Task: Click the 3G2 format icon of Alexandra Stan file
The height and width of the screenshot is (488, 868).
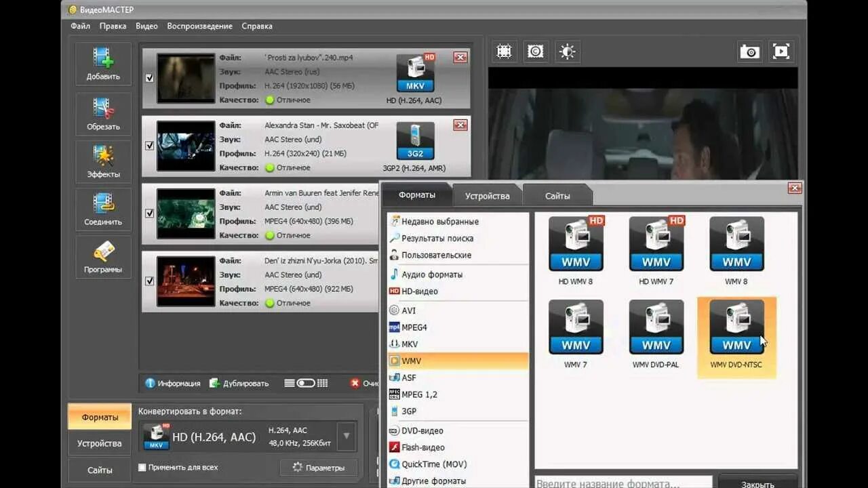Action: point(415,141)
